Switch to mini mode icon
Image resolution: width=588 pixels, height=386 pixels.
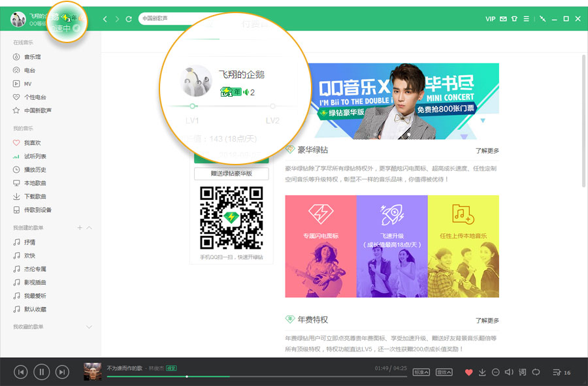coord(543,19)
